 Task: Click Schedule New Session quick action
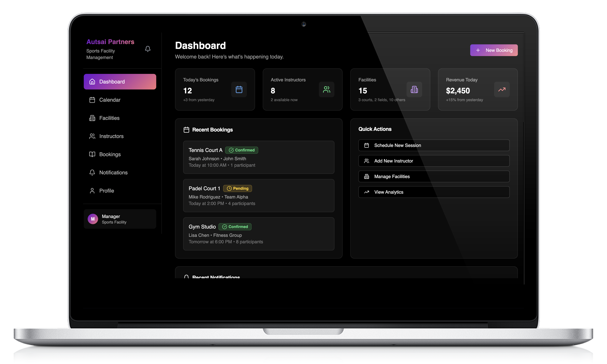coord(434,145)
